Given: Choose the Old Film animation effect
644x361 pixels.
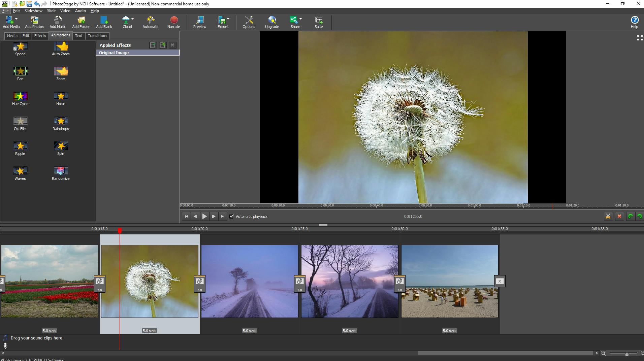Looking at the screenshot, I should pyautogui.click(x=20, y=121).
